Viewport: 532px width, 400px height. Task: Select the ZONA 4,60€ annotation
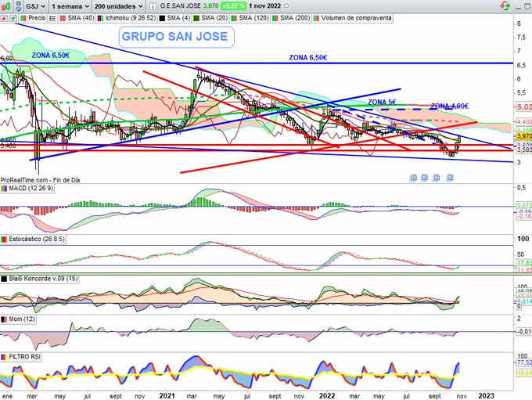click(450, 106)
